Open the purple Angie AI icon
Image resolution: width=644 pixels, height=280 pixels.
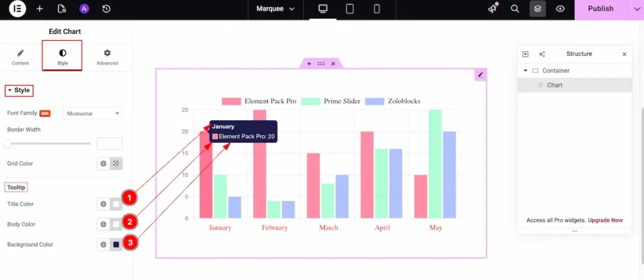(84, 9)
